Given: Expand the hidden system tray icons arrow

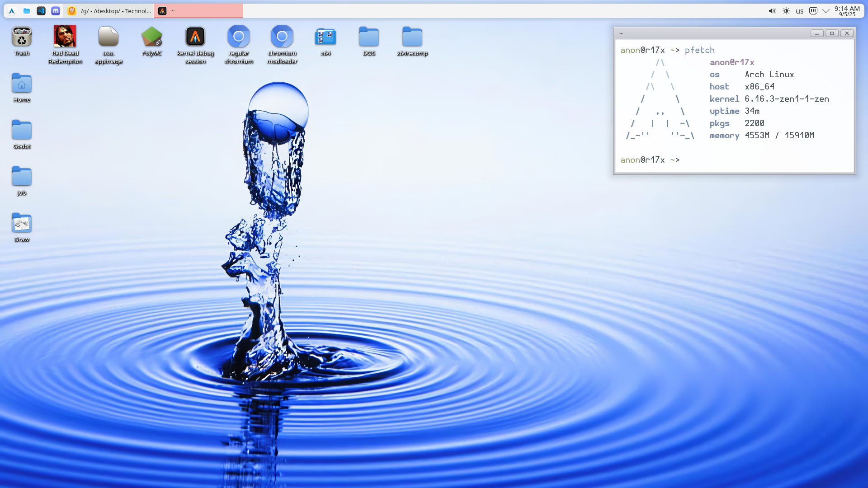Looking at the screenshot, I should coord(826,11).
